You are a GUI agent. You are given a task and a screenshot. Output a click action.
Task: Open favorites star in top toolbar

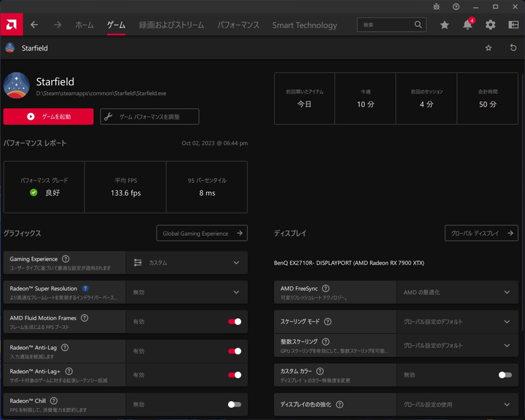click(445, 25)
